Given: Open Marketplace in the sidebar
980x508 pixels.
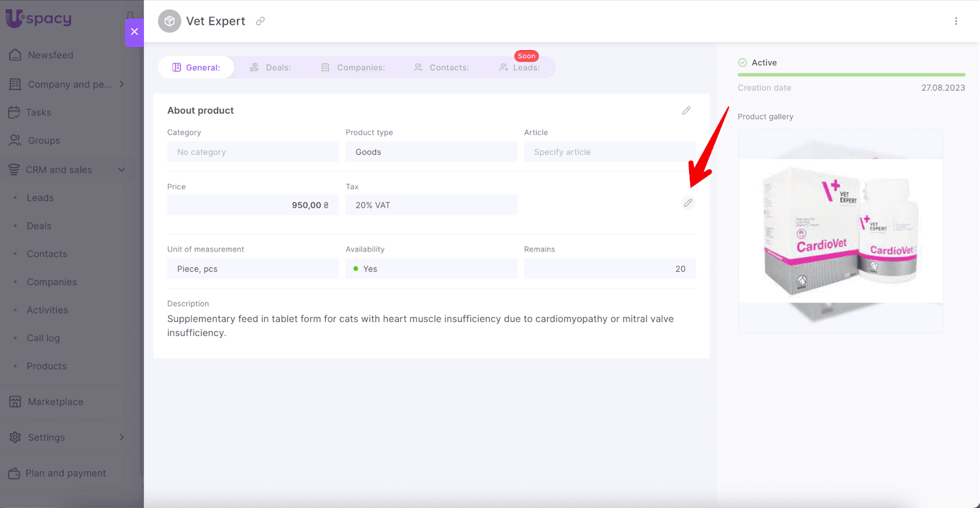Looking at the screenshot, I should 55,402.
